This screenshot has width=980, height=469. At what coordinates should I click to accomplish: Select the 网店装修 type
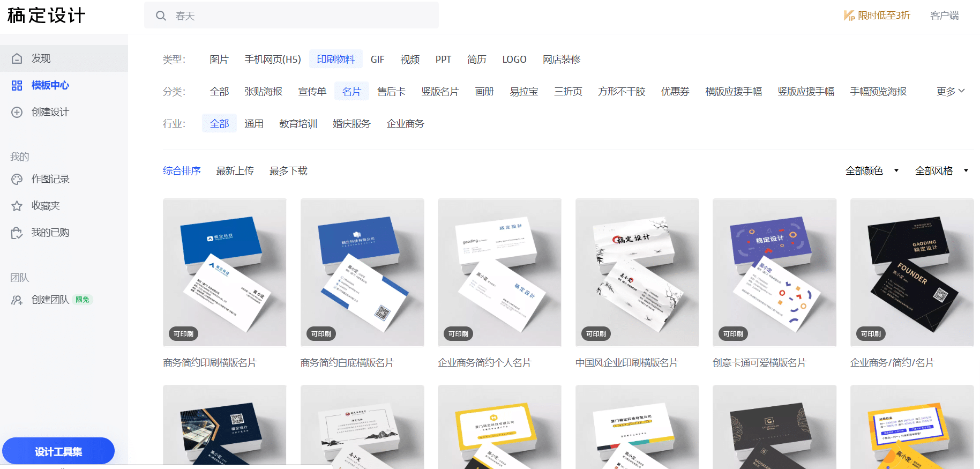tap(562, 59)
